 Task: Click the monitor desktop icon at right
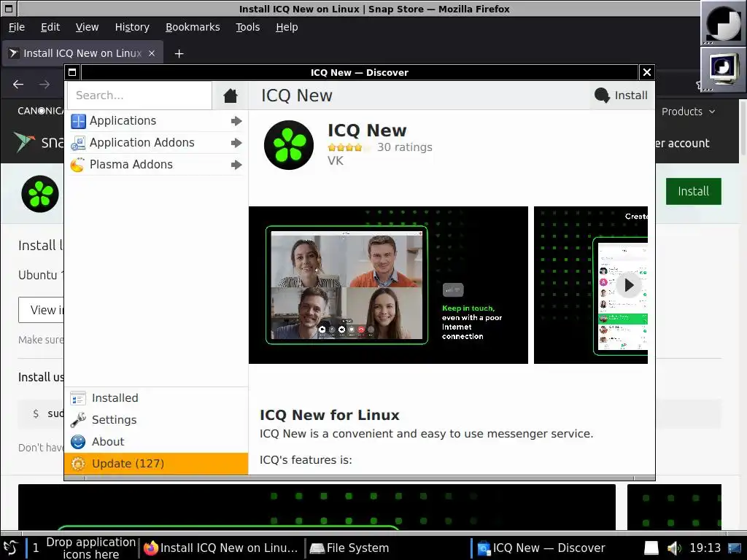click(723, 69)
